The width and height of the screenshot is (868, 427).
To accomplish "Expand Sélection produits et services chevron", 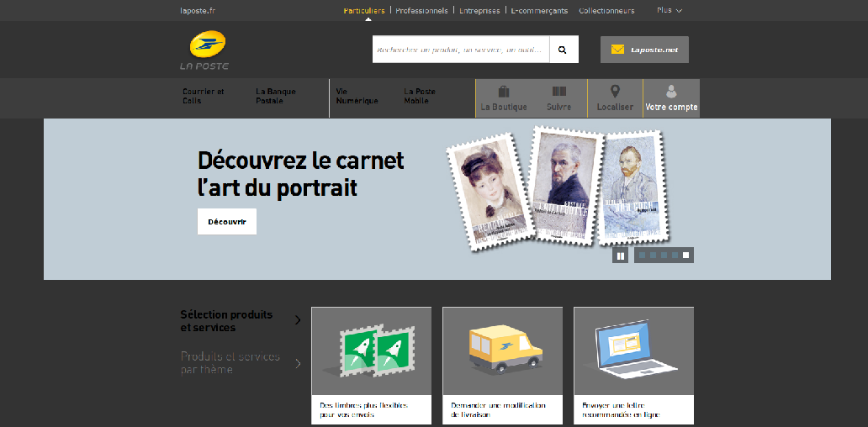I will 298,320.
